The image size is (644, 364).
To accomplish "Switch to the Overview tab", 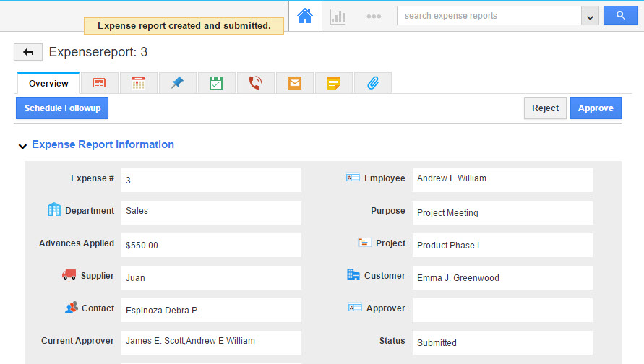I will pyautogui.click(x=48, y=84).
